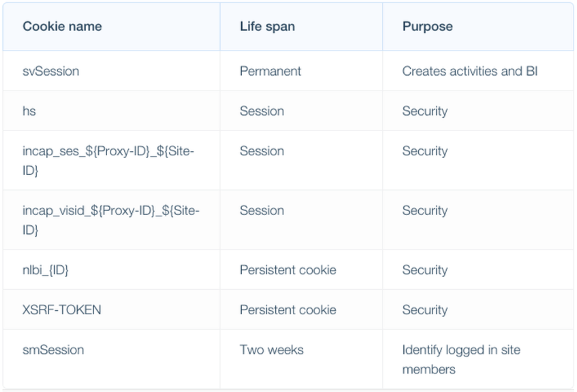577x392 pixels.
Task: Click the Two weeks life span cell
Action: click(x=271, y=350)
